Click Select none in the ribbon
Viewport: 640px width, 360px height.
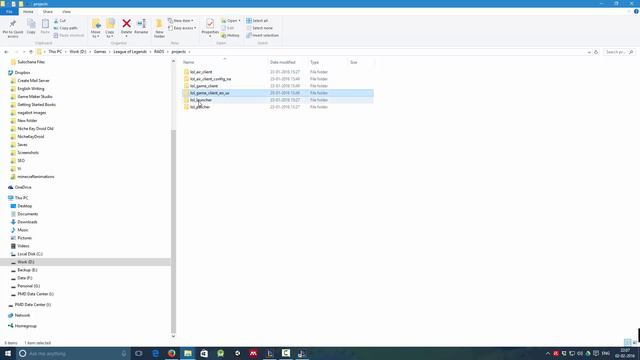260,28
